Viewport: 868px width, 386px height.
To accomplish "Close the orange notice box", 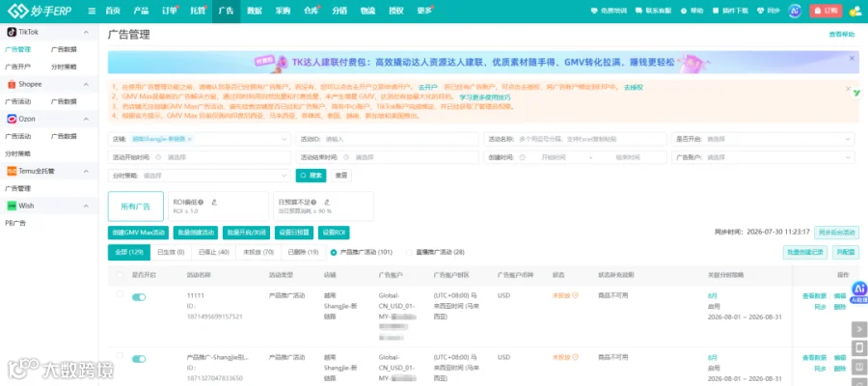I will tap(848, 88).
